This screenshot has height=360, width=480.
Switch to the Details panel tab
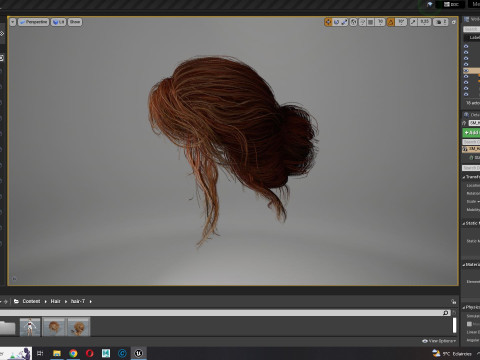(x=472, y=115)
